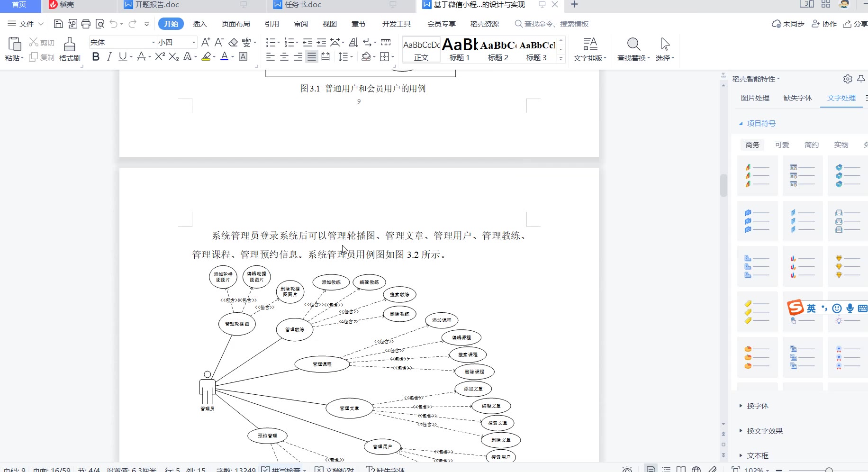Open the 图片处理 panel tab
This screenshot has width=868, height=472.
point(755,98)
